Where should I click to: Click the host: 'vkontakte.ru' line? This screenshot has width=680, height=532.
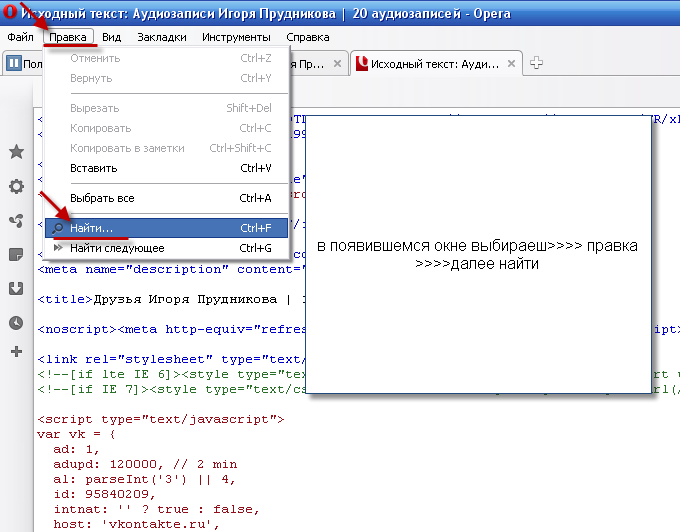[x=137, y=524]
